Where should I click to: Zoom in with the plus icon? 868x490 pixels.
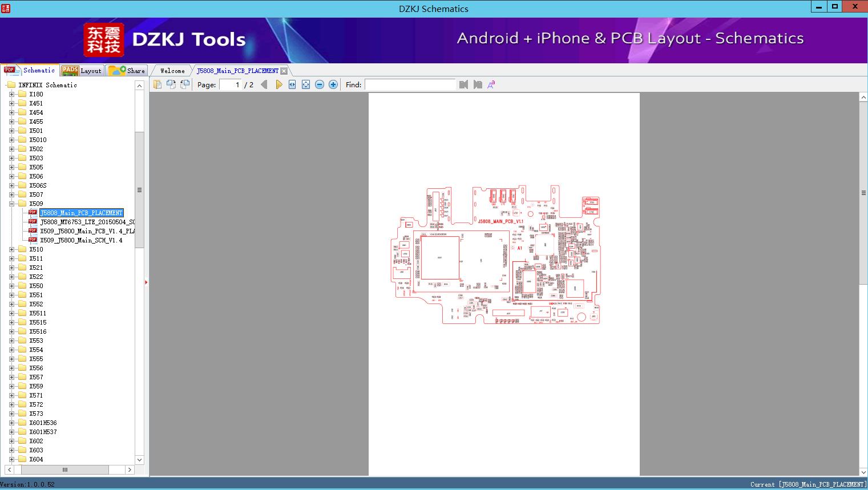pyautogui.click(x=333, y=84)
